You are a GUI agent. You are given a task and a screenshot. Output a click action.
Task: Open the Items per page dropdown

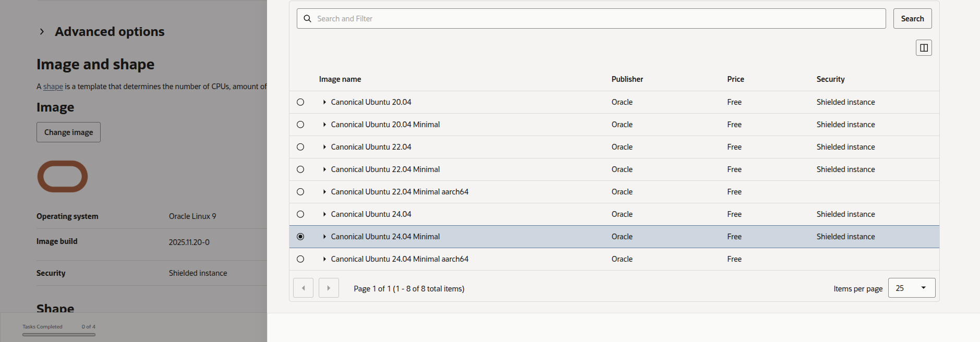pyautogui.click(x=912, y=288)
